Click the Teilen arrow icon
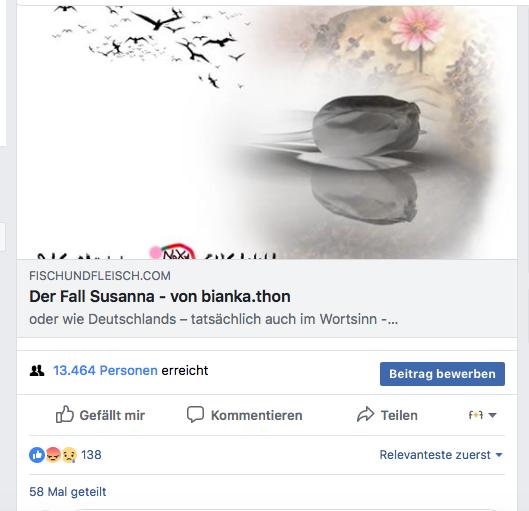The image size is (529, 511). 366,415
